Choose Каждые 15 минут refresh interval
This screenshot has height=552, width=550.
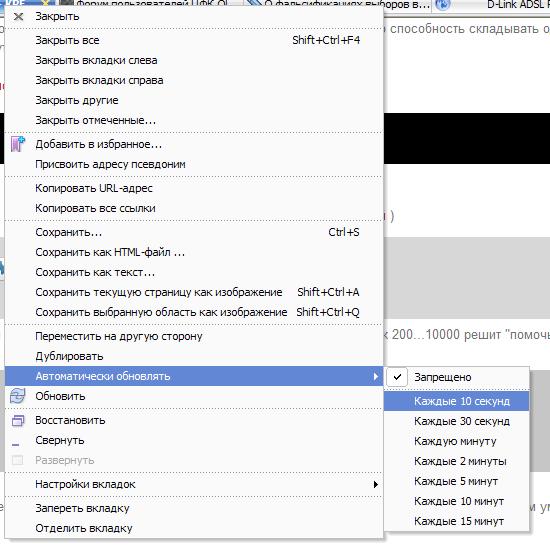point(457,521)
